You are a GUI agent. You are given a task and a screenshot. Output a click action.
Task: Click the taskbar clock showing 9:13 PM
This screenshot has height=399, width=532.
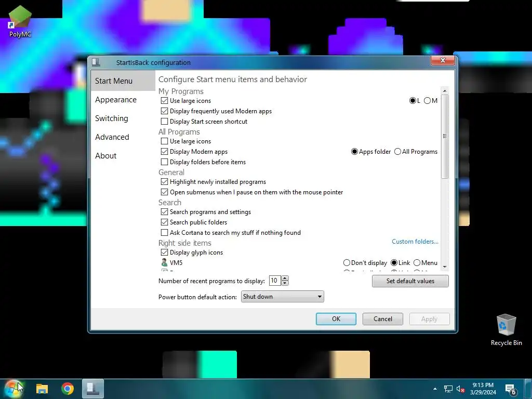pos(483,389)
